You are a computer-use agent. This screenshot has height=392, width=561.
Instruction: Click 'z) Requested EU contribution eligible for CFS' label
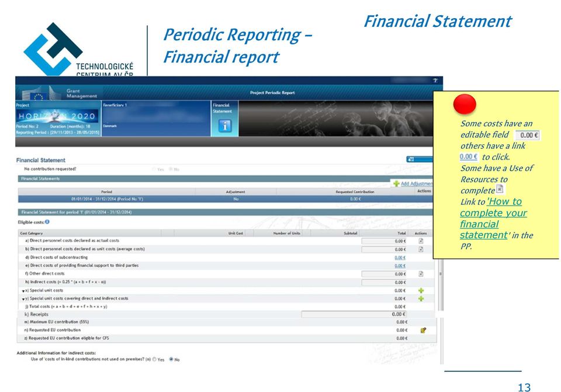click(67, 338)
